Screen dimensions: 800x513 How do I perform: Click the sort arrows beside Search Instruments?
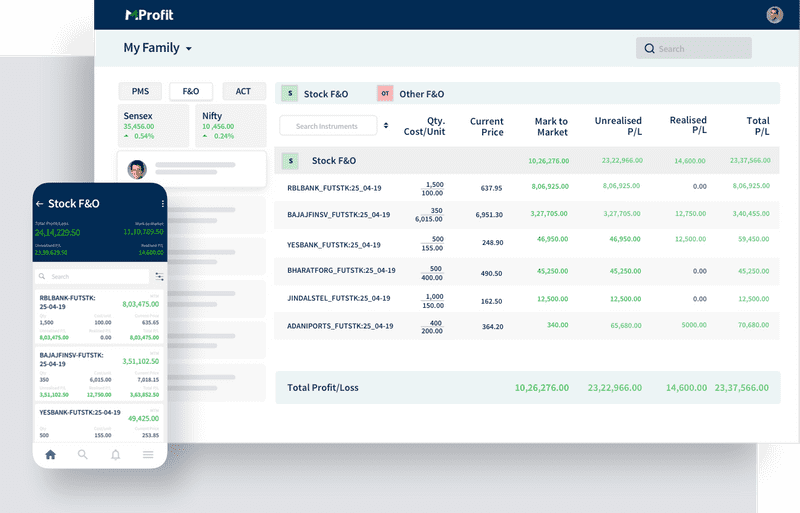click(386, 126)
